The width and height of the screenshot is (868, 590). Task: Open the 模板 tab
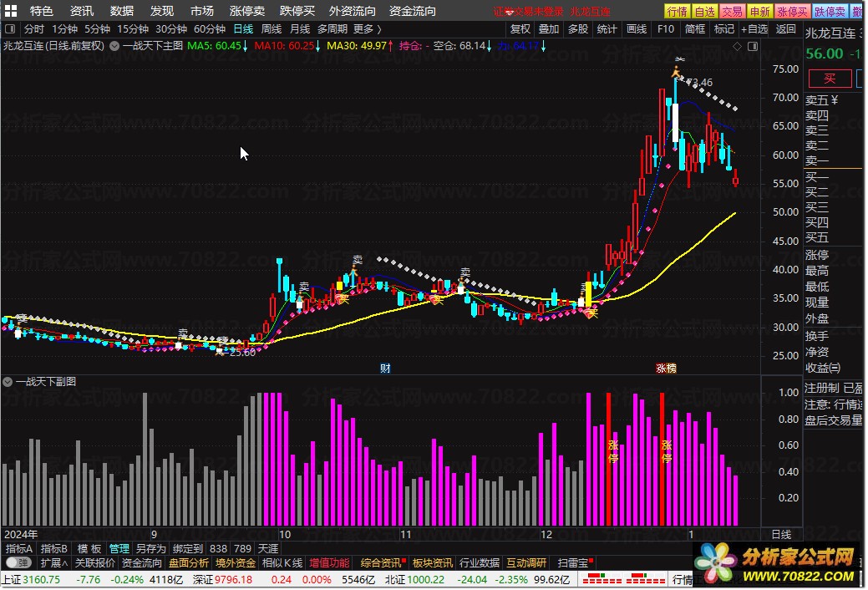point(89,548)
